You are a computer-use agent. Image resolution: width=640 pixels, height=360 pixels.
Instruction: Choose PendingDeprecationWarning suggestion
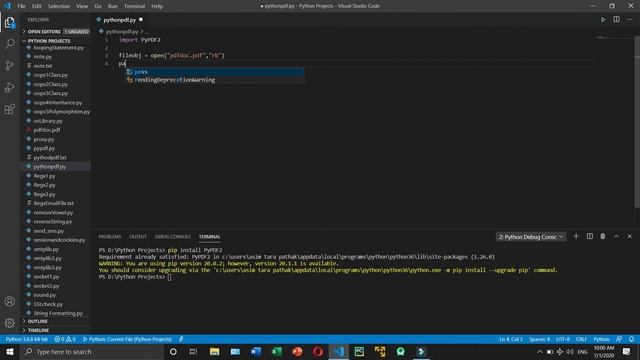(x=215, y=80)
